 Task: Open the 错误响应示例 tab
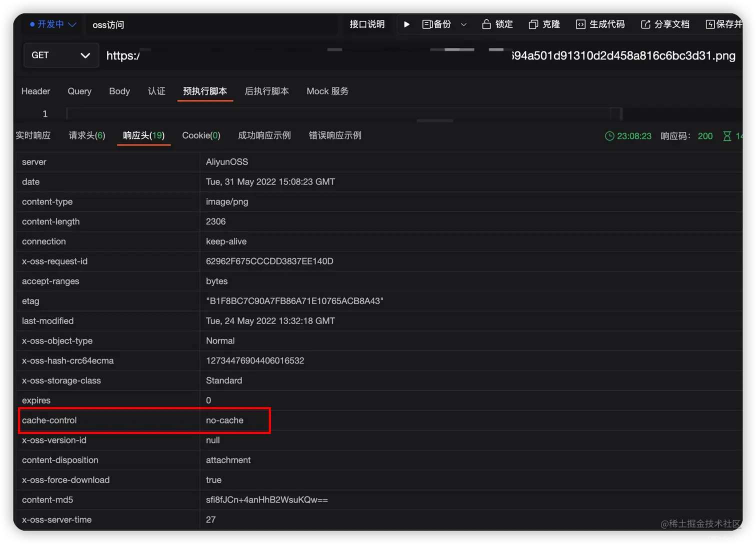pyautogui.click(x=335, y=135)
